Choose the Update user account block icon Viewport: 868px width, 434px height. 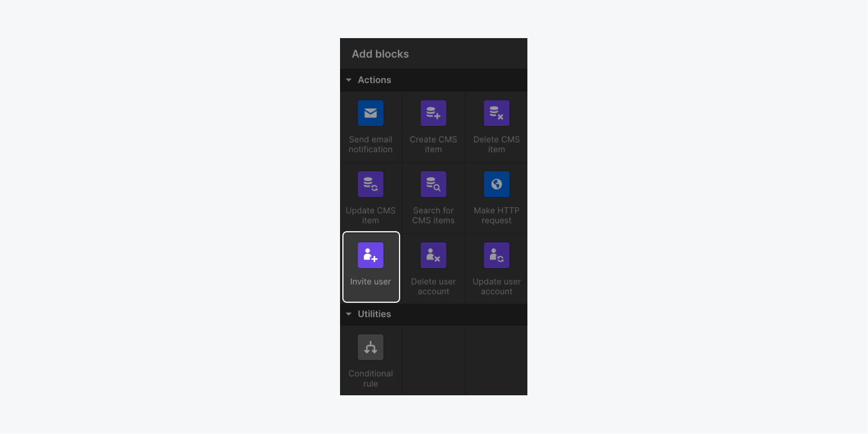pos(497,255)
